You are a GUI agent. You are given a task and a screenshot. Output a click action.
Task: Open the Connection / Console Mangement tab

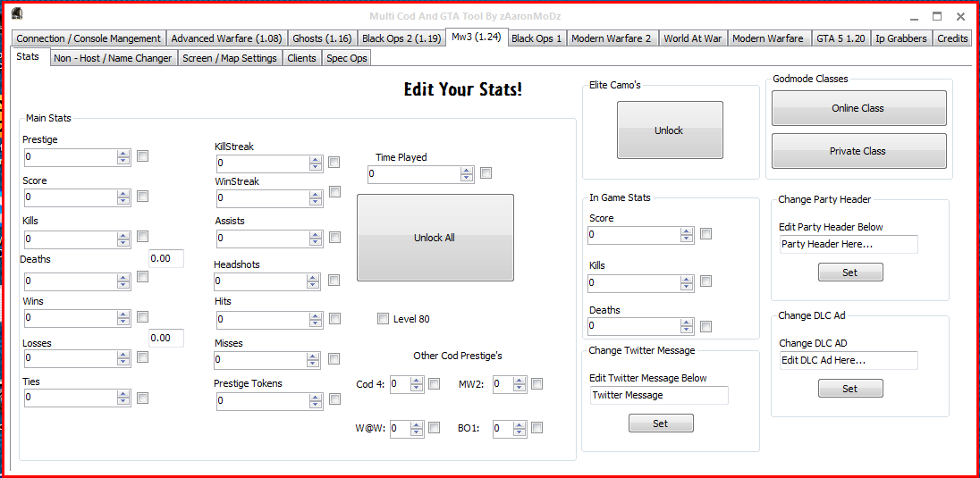tap(89, 38)
